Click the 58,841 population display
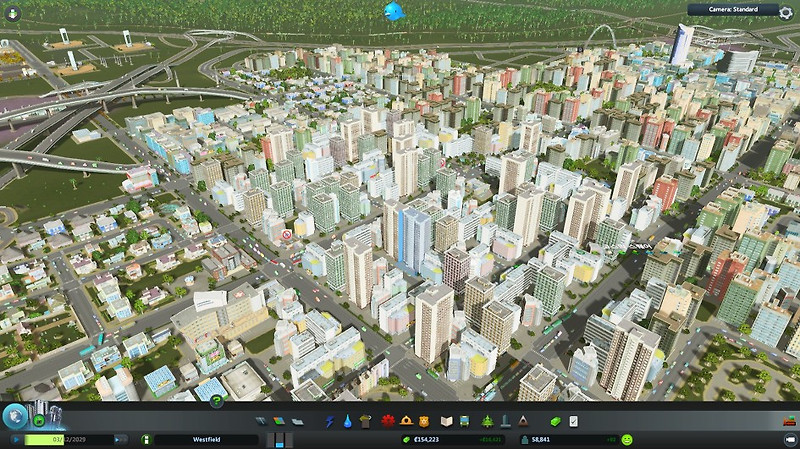Image resolution: width=800 pixels, height=449 pixels. (568, 439)
